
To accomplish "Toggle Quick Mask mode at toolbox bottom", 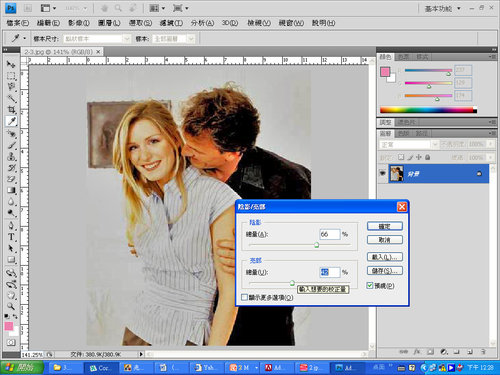I will (x=11, y=342).
